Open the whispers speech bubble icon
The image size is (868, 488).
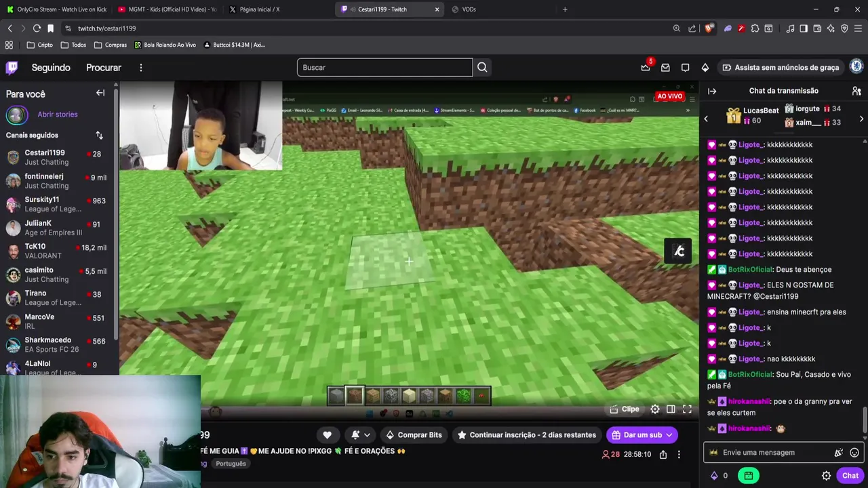(685, 67)
